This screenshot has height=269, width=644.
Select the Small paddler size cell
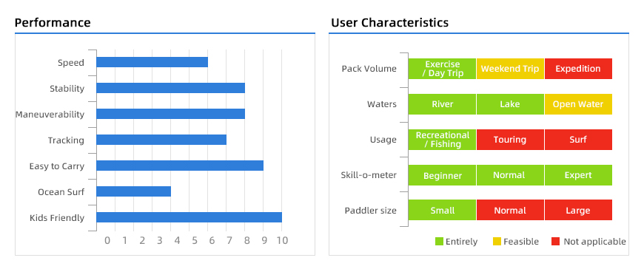[442, 210]
